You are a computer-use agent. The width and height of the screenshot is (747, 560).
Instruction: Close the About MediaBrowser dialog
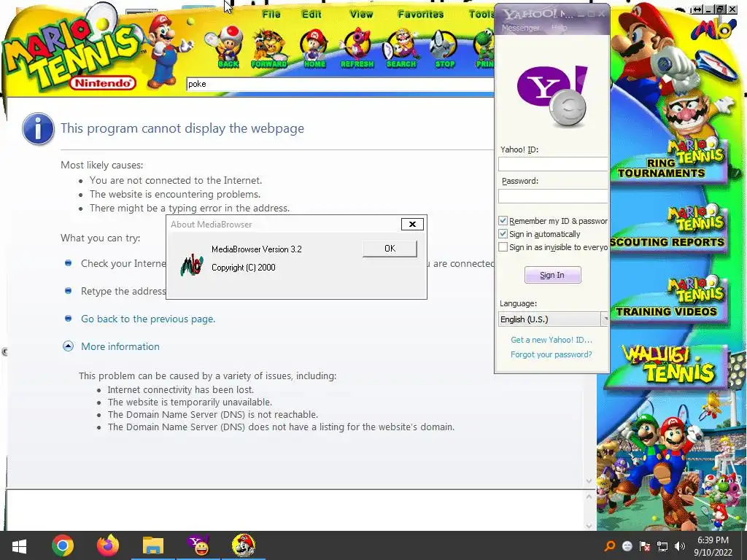[x=413, y=225]
